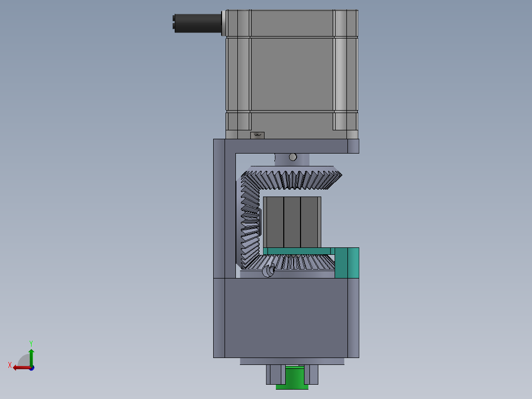This screenshot has width=532, height=399.
Task: Select the top horizontal bevel gear
Action: pos(291,178)
